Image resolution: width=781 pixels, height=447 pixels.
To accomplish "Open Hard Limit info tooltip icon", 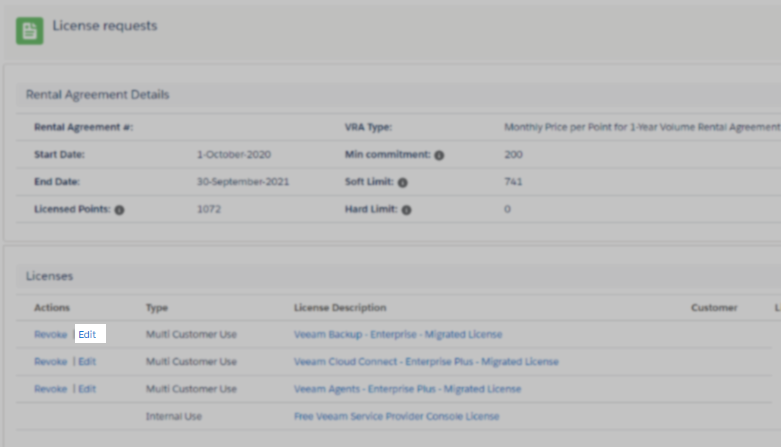I will (x=406, y=210).
